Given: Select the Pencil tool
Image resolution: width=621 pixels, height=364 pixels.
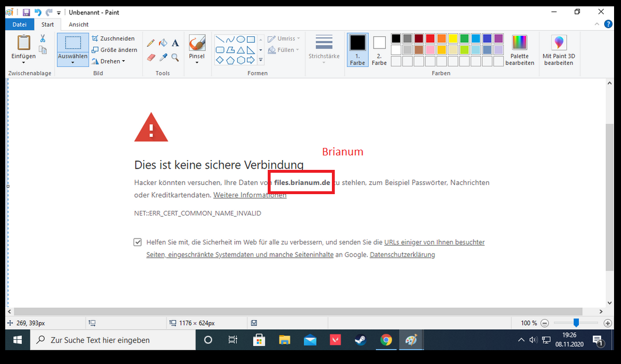Looking at the screenshot, I should tap(151, 43).
